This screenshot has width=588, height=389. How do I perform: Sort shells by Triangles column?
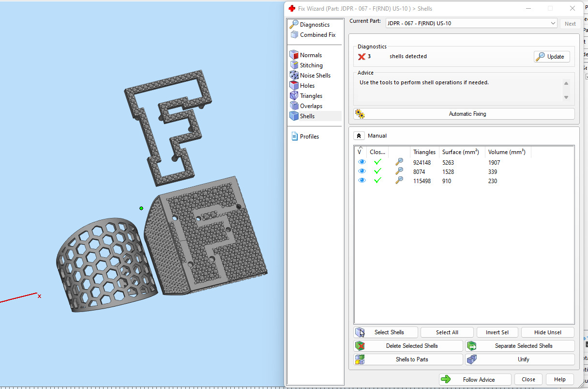point(424,152)
